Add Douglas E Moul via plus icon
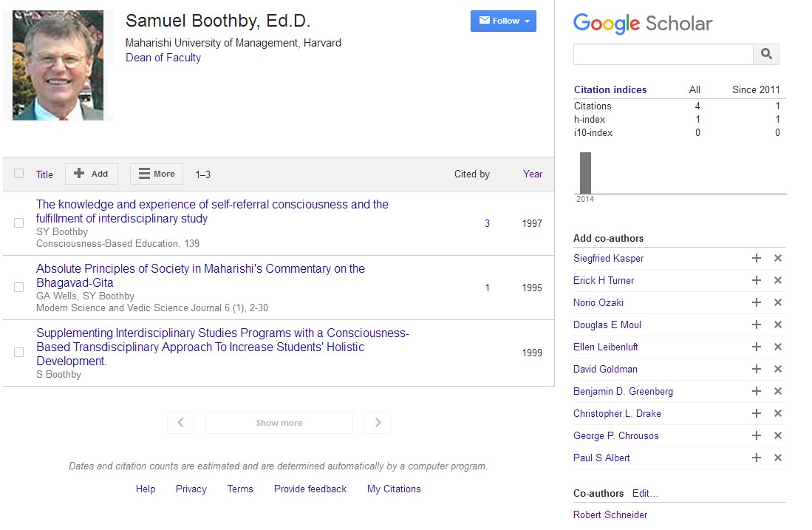The image size is (812, 530). (x=756, y=325)
